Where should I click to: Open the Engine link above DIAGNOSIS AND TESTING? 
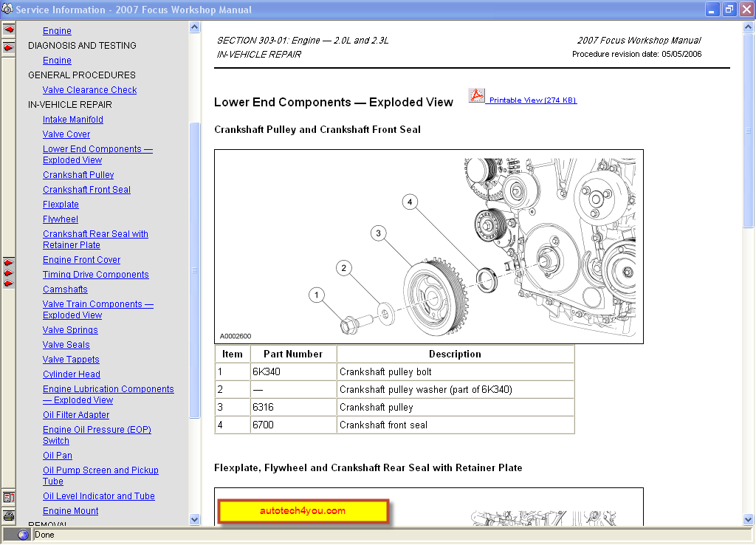[57, 31]
